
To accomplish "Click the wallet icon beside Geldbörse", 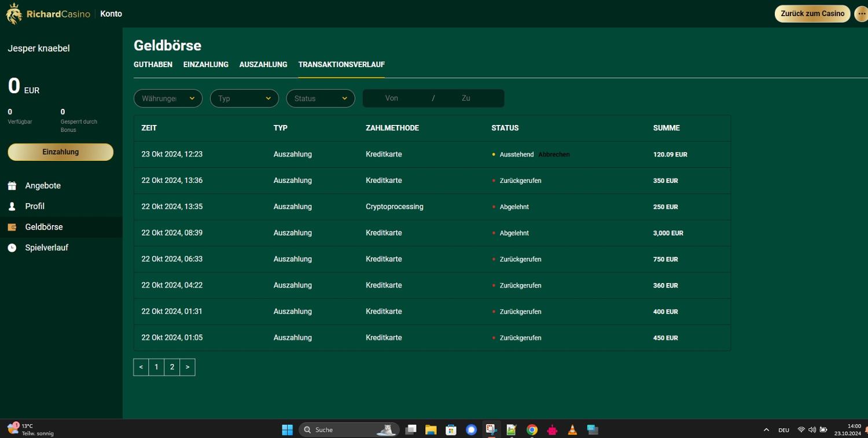I will click(x=12, y=227).
